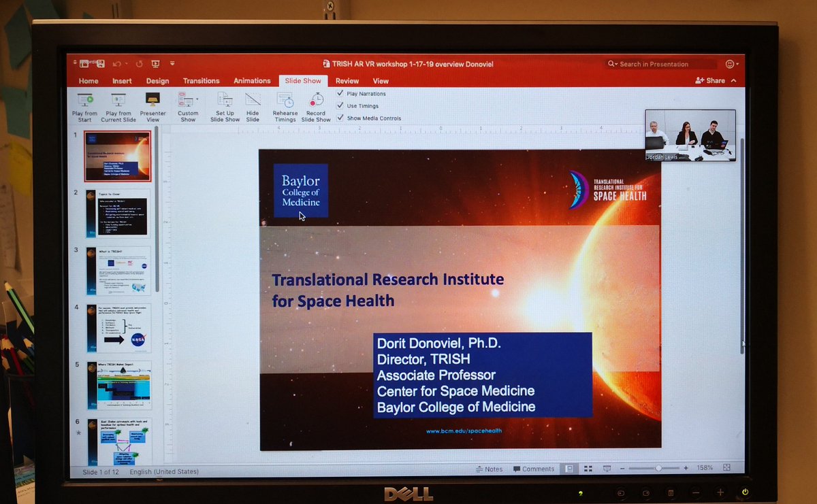Open the Transitions tab
This screenshot has height=504, width=817.
click(202, 81)
